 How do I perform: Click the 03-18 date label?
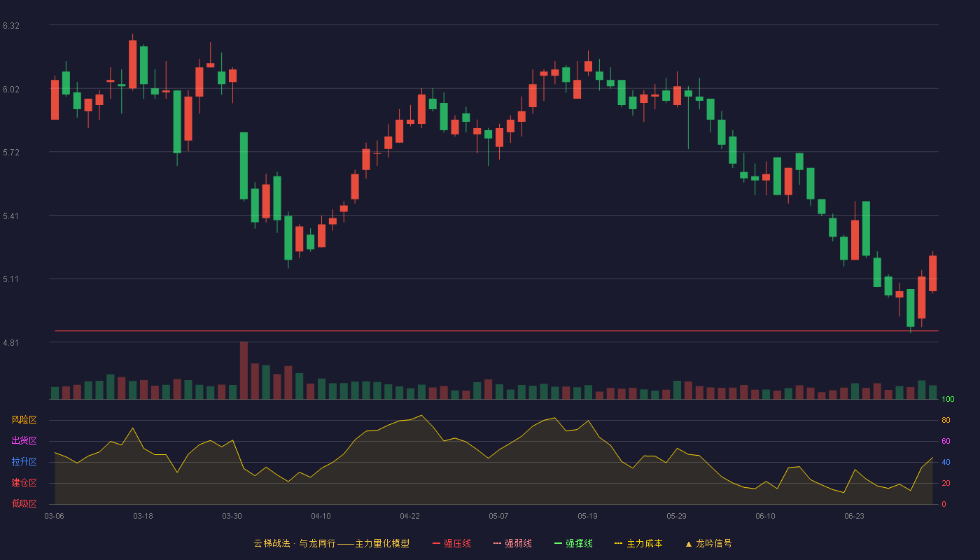143,516
